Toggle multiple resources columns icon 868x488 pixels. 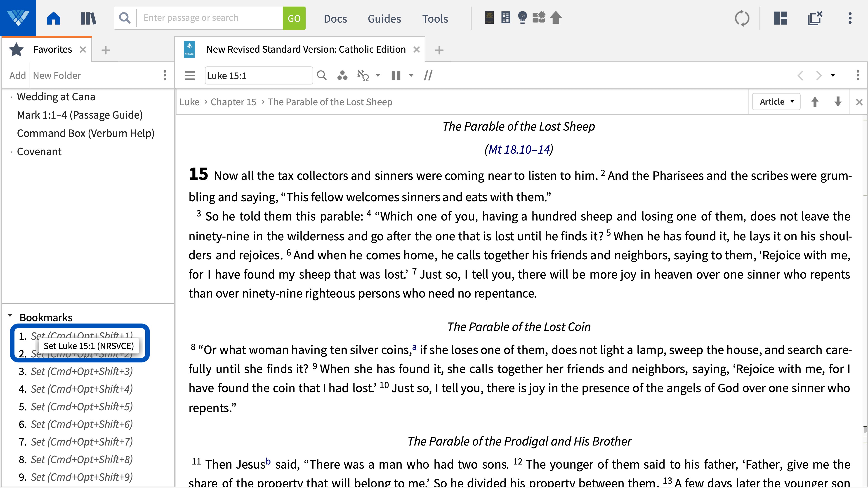[x=396, y=75]
